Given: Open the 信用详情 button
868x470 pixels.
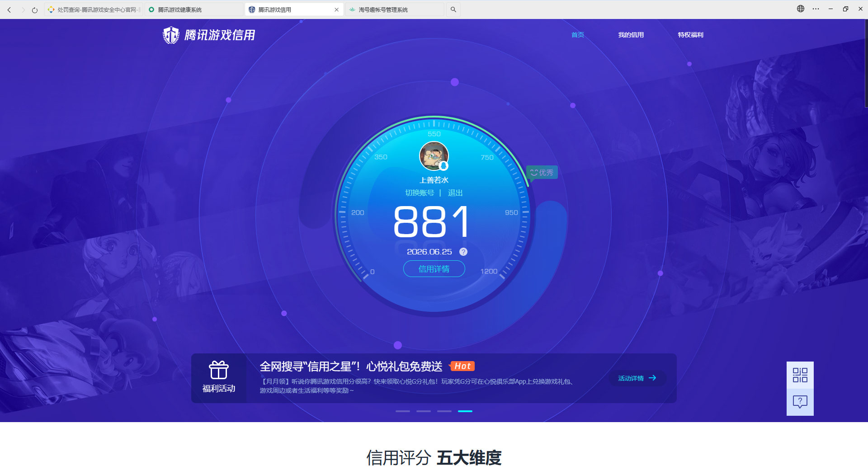Looking at the screenshot, I should (x=434, y=269).
